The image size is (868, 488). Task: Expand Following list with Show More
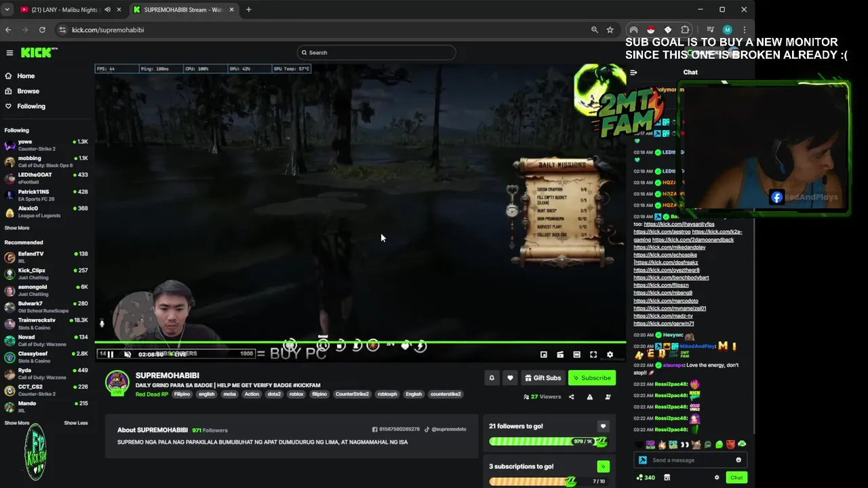coord(17,228)
